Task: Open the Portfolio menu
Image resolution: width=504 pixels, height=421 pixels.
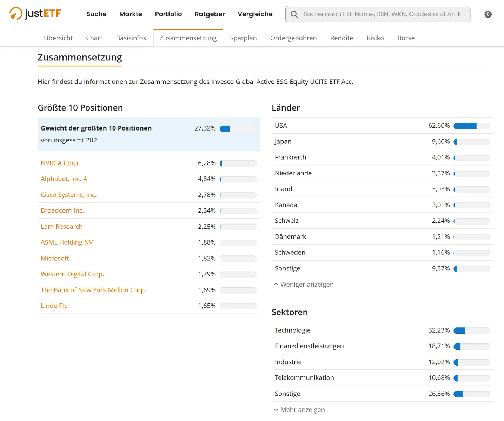Action: [x=168, y=14]
